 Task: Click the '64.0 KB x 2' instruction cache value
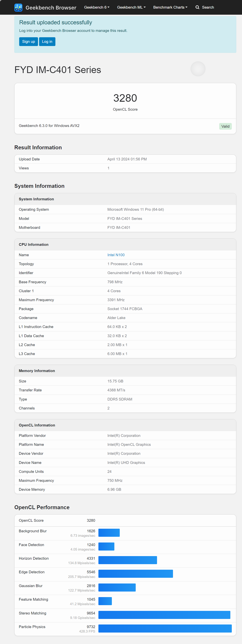pos(117,327)
